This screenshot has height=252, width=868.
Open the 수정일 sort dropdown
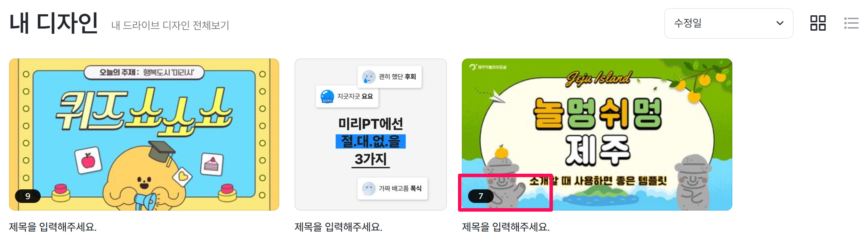coord(729,23)
